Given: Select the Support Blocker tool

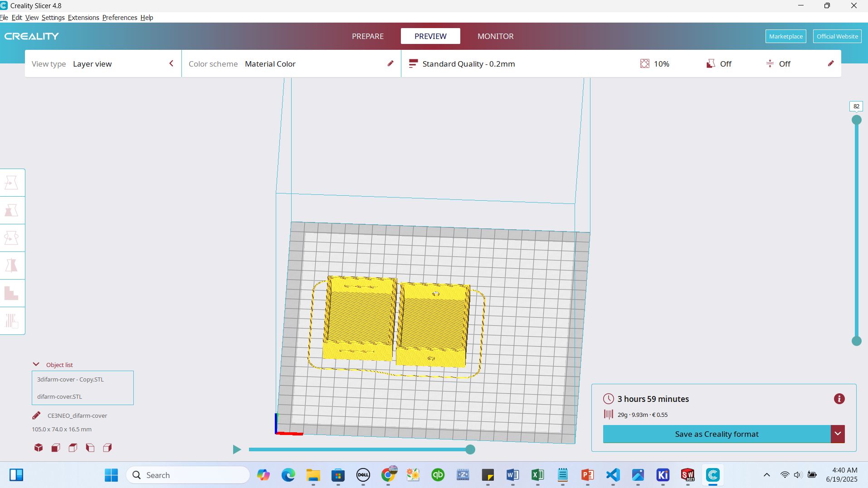Looking at the screenshot, I should coord(11,321).
